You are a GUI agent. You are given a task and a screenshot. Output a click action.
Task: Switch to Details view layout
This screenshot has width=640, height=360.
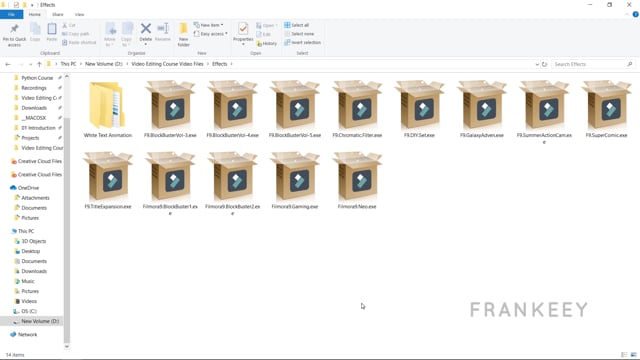coord(624,355)
